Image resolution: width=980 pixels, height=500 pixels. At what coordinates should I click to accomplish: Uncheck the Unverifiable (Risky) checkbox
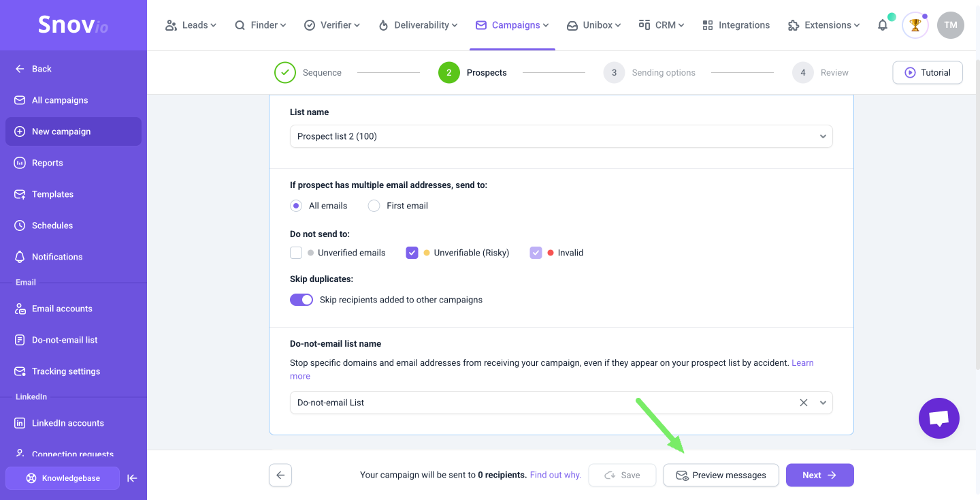click(x=412, y=253)
